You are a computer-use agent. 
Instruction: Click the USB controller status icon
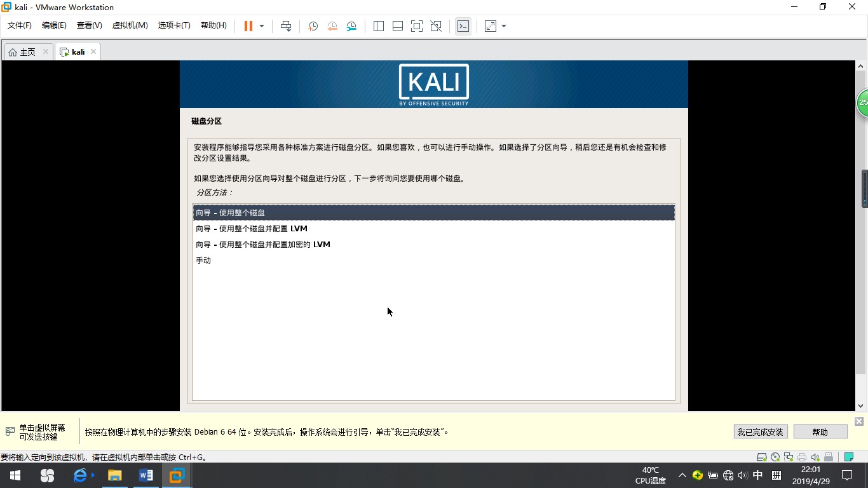(829, 457)
